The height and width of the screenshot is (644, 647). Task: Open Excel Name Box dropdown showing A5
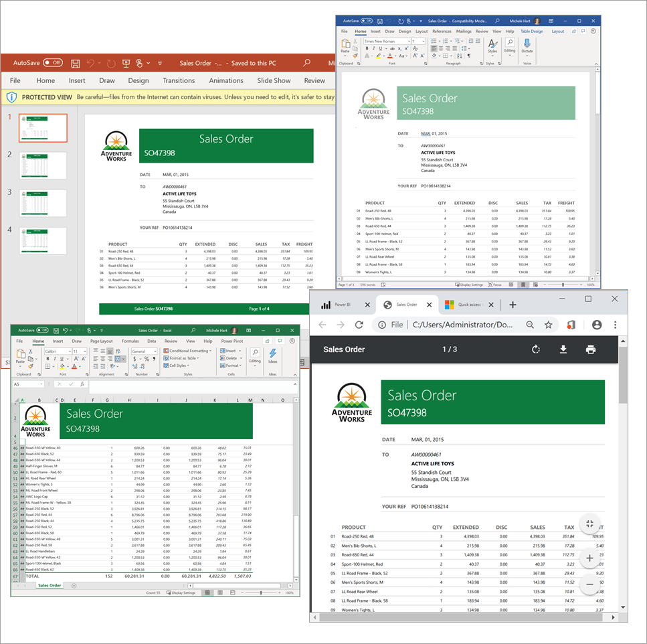41,384
